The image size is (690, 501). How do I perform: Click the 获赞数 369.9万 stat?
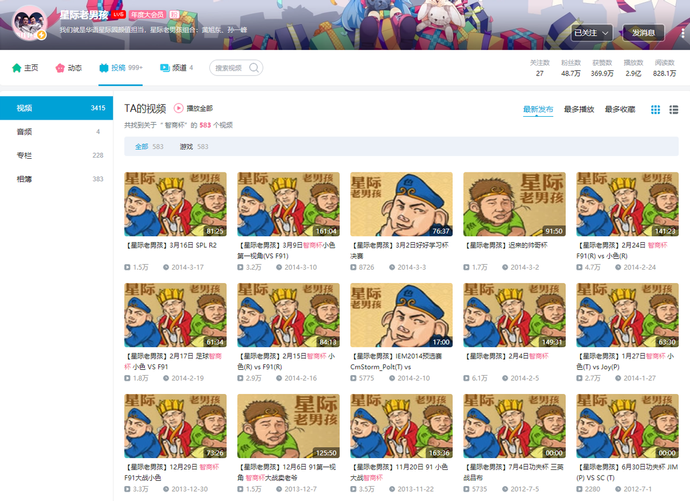pyautogui.click(x=602, y=68)
